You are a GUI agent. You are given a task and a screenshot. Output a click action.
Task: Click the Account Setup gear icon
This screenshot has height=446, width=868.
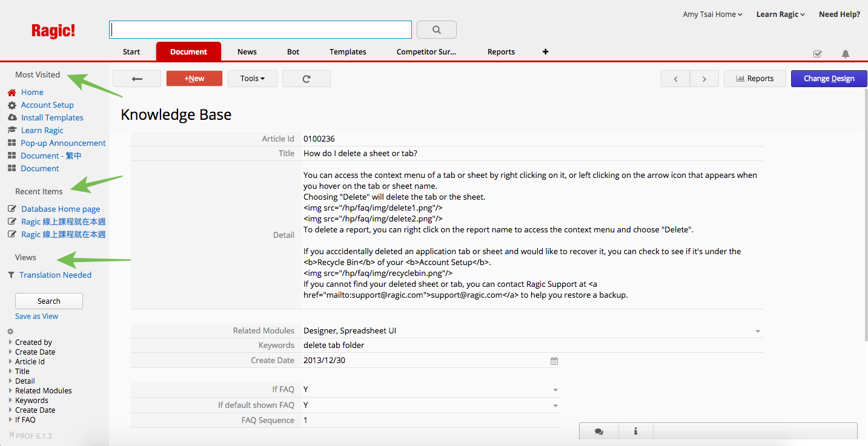click(x=12, y=105)
